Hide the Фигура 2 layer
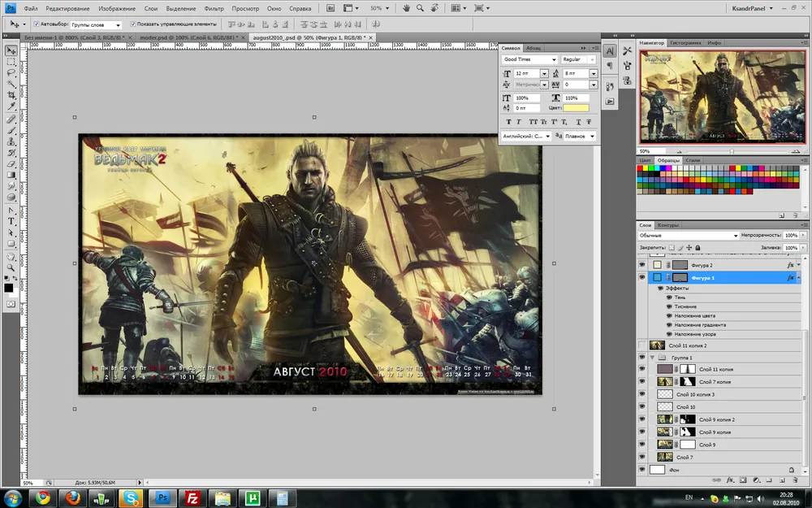 coord(641,265)
